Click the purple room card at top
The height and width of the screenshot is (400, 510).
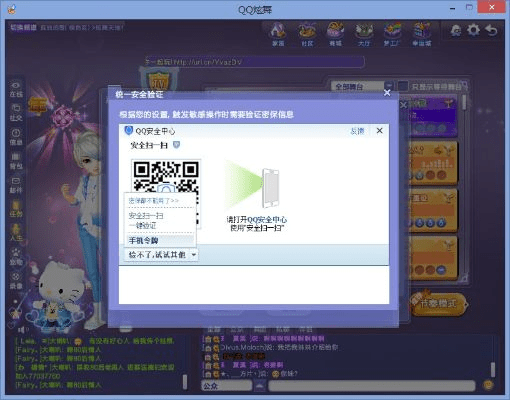pos(433,117)
